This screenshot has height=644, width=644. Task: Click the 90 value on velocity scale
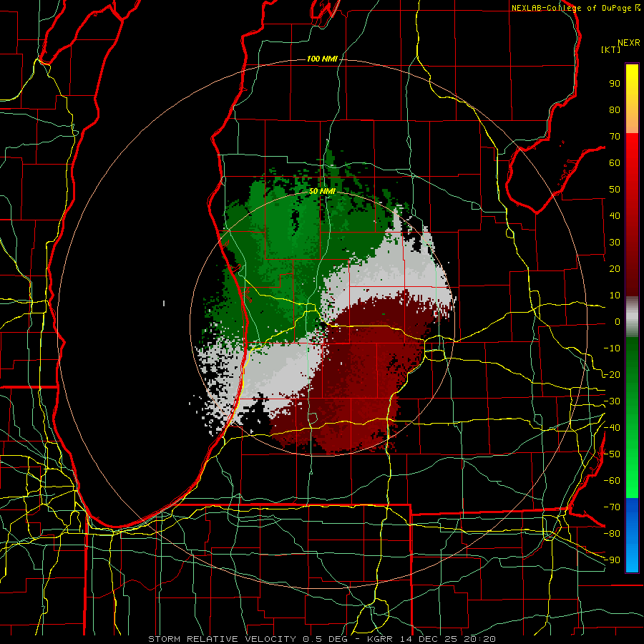point(615,84)
